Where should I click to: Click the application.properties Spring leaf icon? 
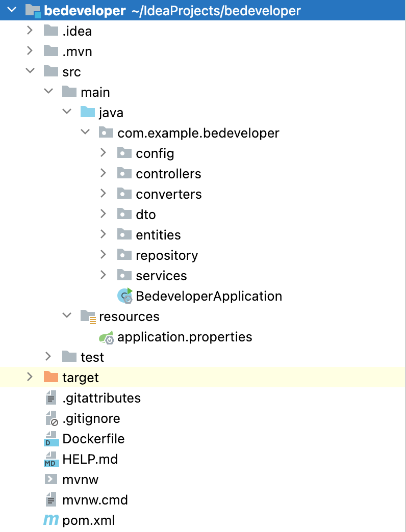tap(106, 337)
